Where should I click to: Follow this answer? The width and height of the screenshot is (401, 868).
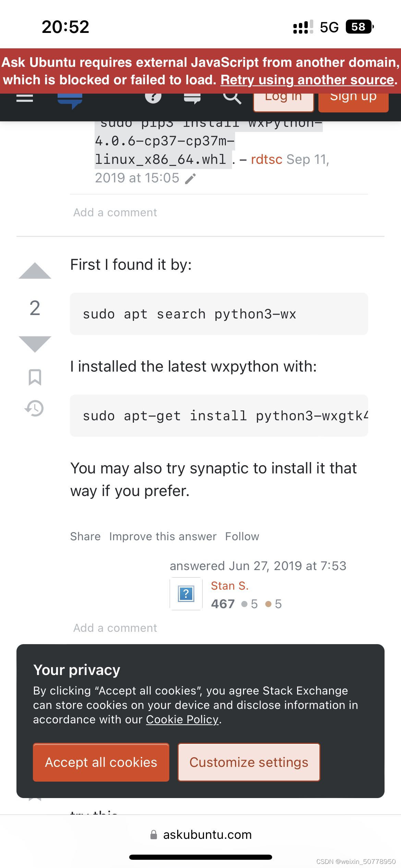point(242,536)
